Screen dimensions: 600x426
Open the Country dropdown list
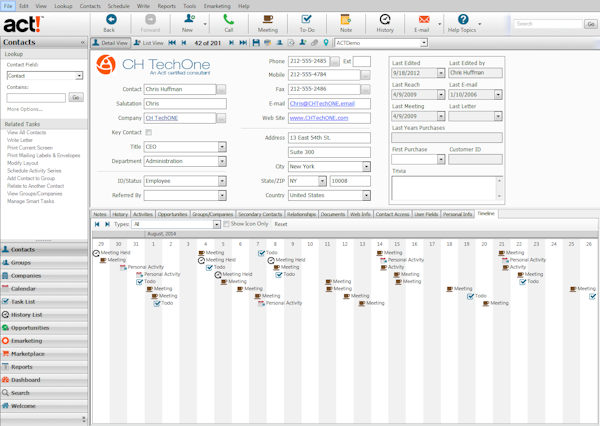366,195
